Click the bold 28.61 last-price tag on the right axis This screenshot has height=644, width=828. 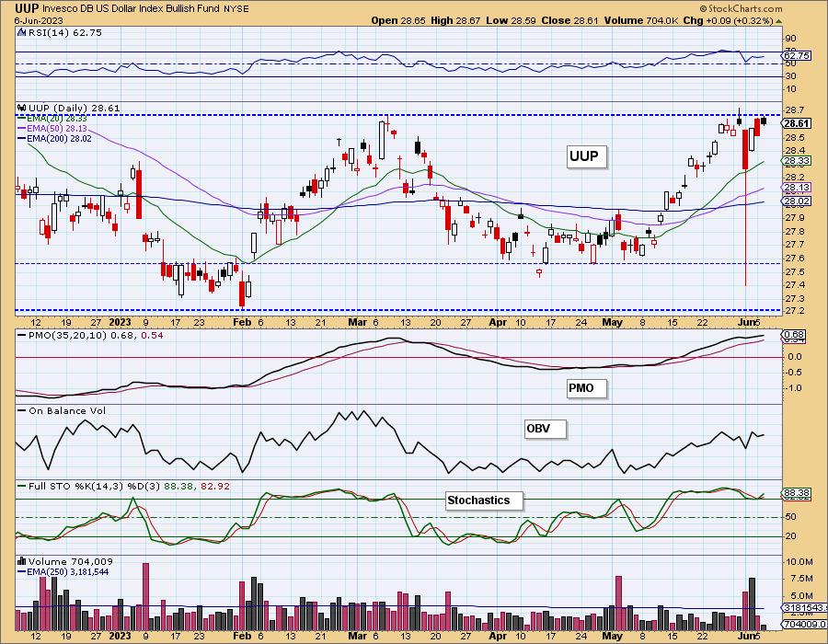(x=797, y=123)
